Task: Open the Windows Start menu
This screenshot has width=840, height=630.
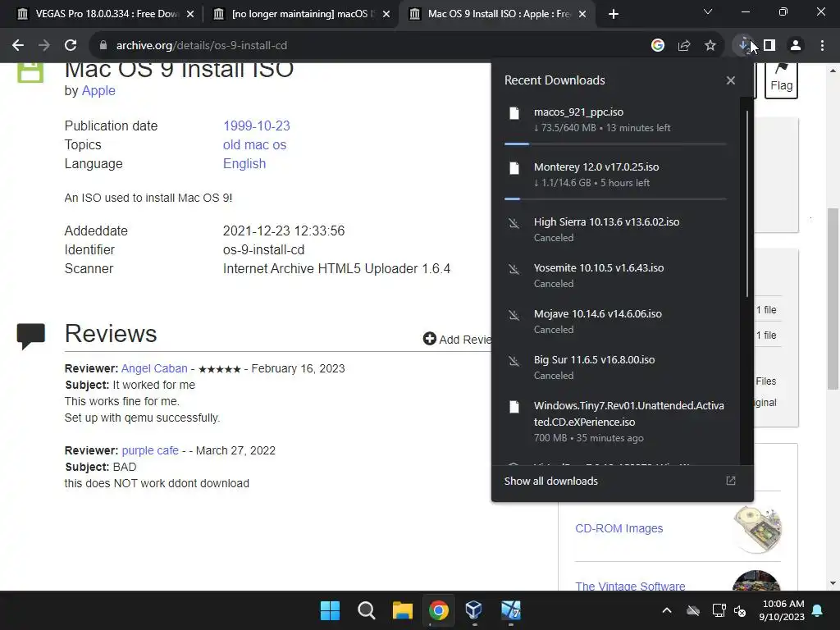Action: pos(330,610)
